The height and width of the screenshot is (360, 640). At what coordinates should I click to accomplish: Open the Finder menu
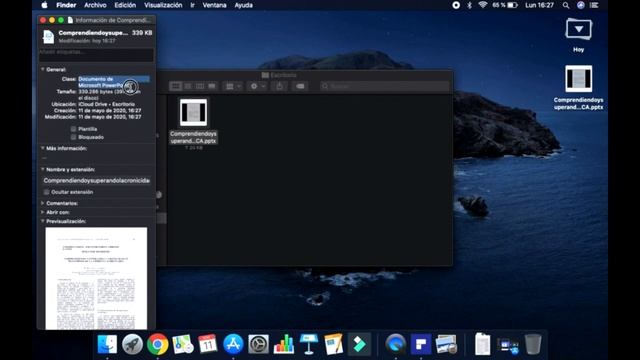66,5
